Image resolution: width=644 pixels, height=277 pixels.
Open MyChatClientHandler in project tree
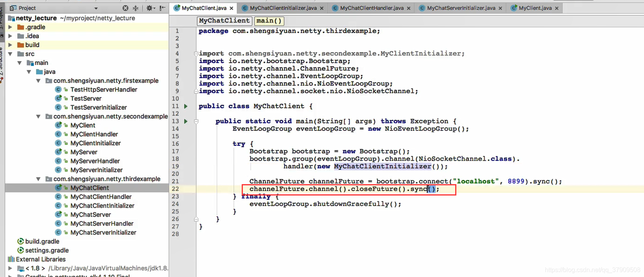[101, 197]
